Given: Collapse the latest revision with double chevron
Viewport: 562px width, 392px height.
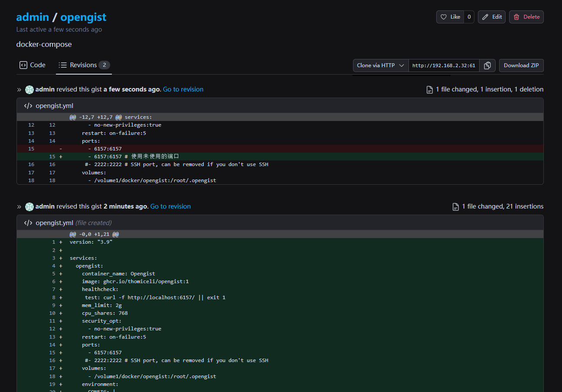Looking at the screenshot, I should [19, 90].
